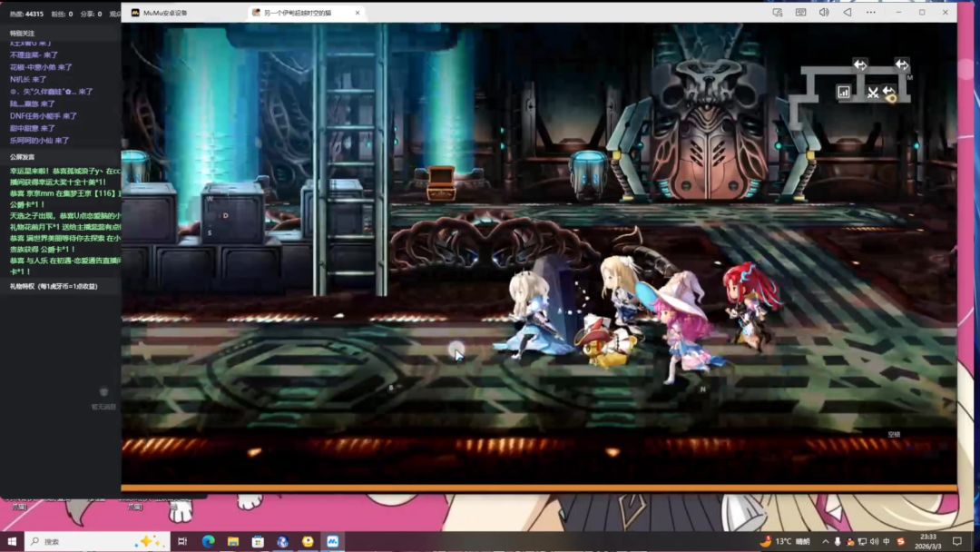The image size is (980, 552).
Task: Click far-right double-arrow portal icon on minimap
Action: click(x=901, y=64)
